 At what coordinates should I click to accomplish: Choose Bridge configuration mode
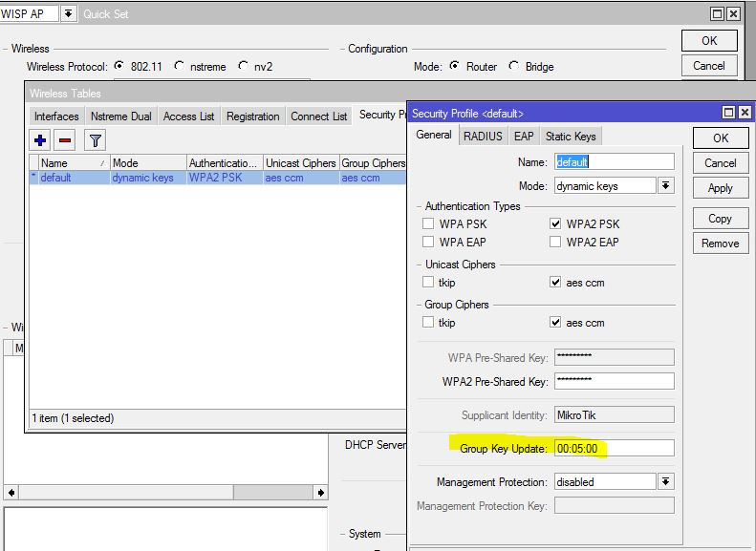click(x=514, y=66)
